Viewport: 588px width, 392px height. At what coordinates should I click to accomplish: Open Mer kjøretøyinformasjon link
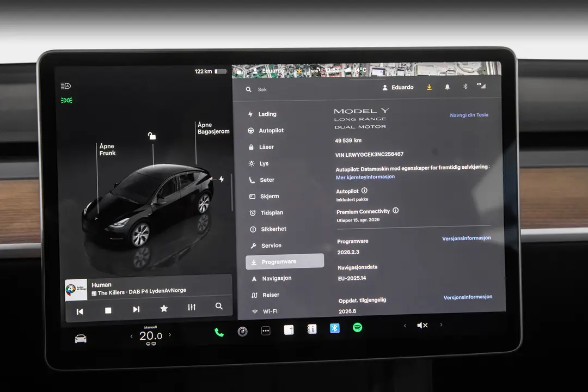pyautogui.click(x=365, y=177)
